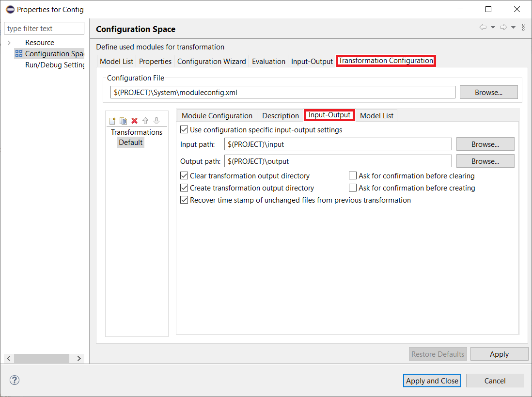Screen dimensions: 532x397
Task: Switch to the Evaluation tab
Action: pos(268,61)
